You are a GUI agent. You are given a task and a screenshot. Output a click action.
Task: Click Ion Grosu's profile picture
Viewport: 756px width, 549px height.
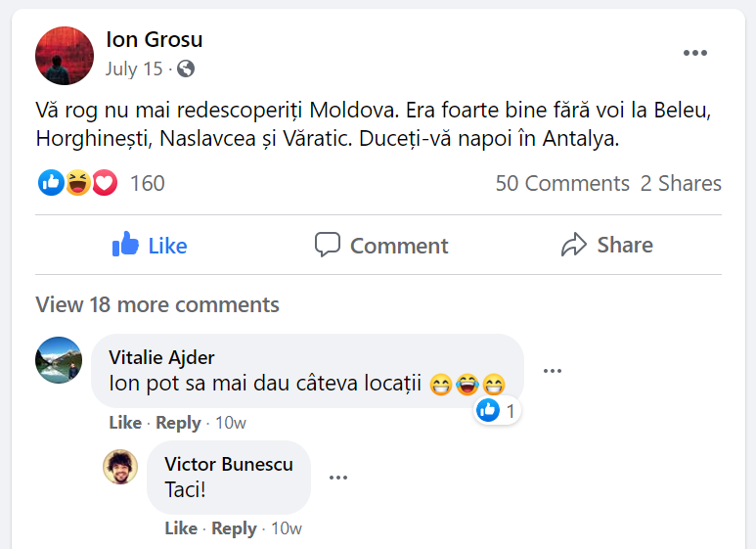65,56
